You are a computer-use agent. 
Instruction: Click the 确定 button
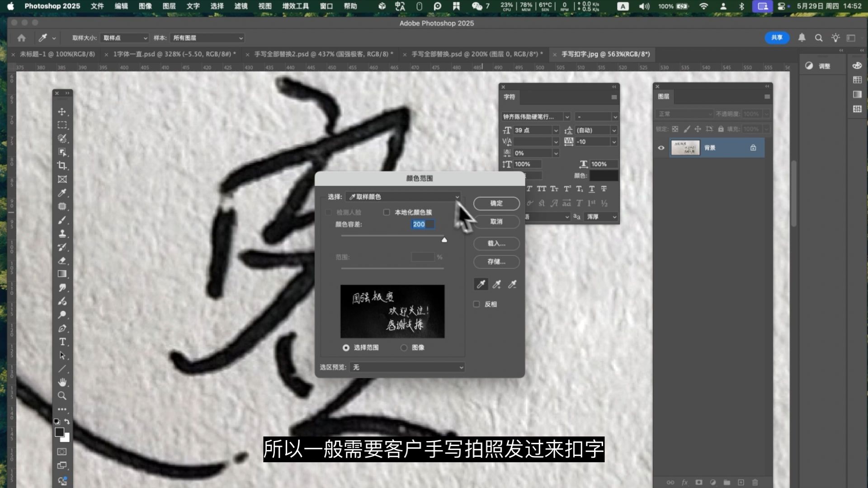[x=496, y=203]
